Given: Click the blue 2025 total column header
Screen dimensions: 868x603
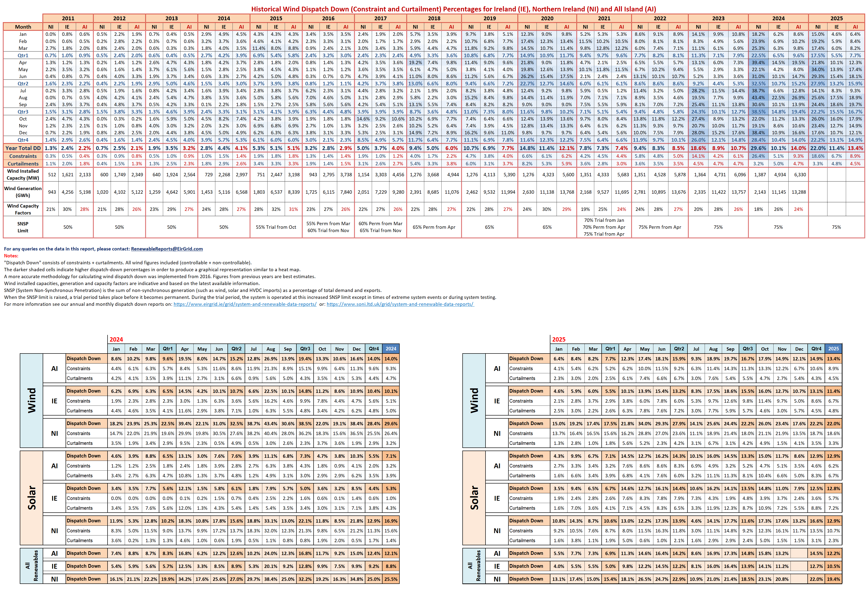Looking at the screenshot, I should click(833, 349).
